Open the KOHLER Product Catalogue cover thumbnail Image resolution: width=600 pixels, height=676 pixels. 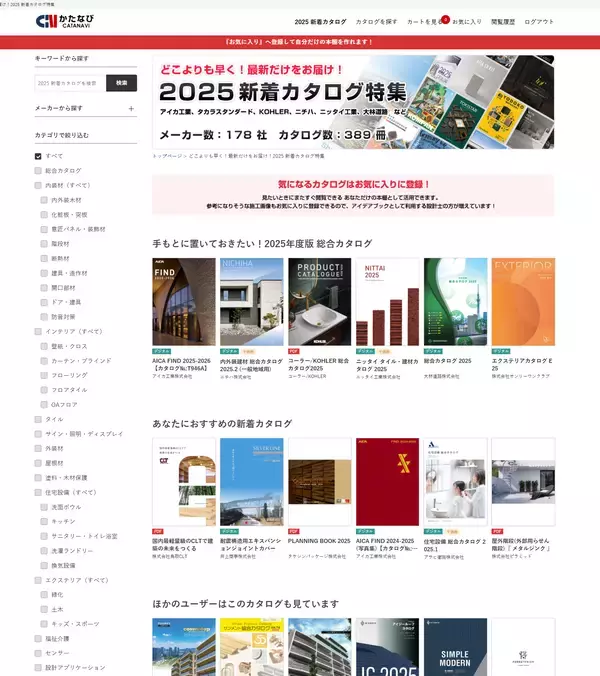(x=320, y=302)
